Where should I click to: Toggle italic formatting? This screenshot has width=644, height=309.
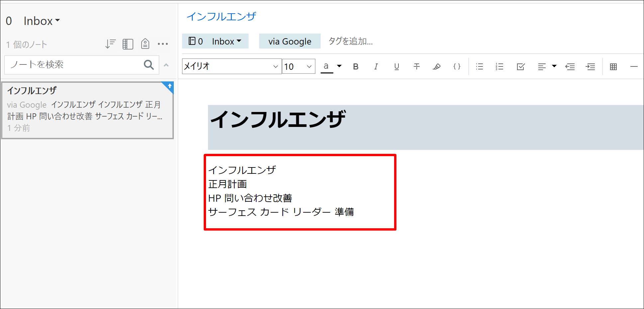click(376, 66)
